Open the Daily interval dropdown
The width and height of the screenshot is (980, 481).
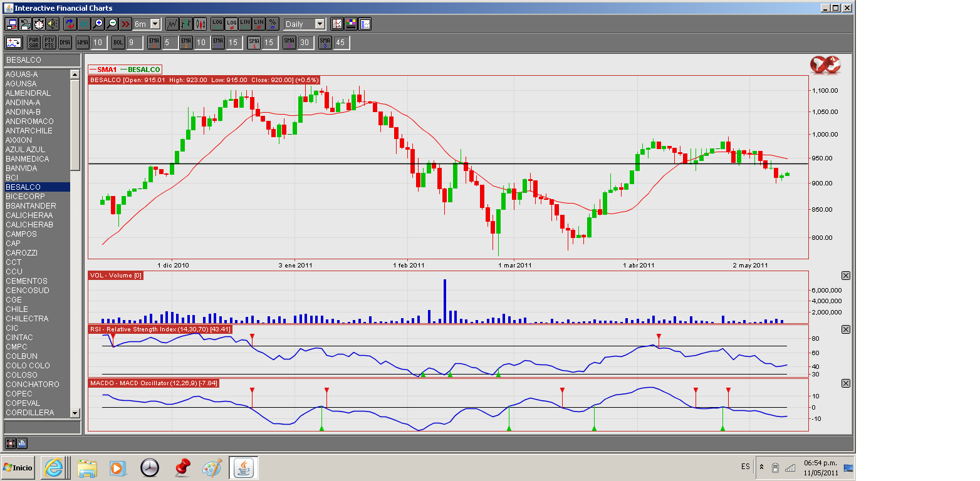point(320,24)
